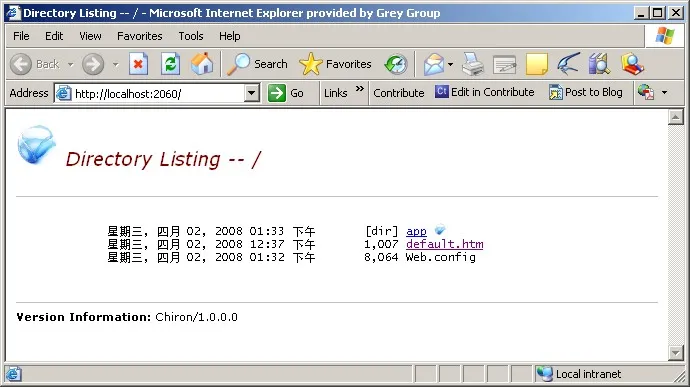Click the [dir] marker text
Viewport: 690px width, 387px height.
(x=382, y=231)
